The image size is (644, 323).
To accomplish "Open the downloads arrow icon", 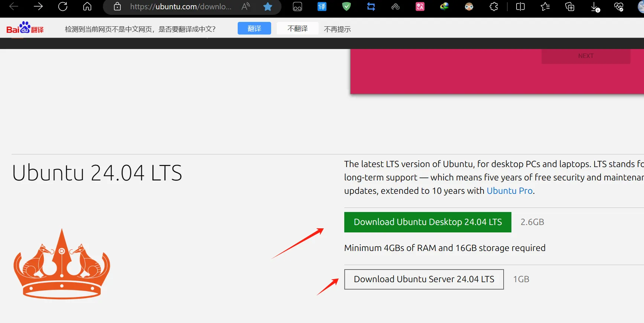I will pos(595,7).
